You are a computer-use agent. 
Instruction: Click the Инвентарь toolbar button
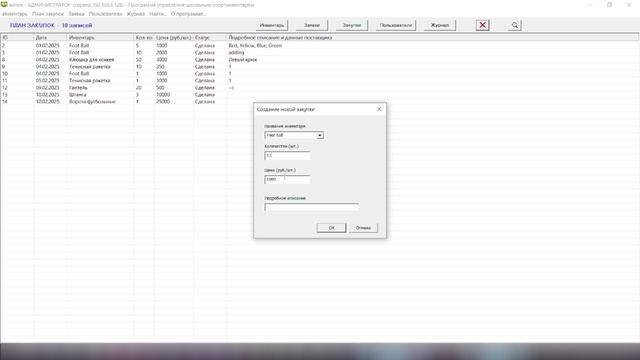(x=272, y=25)
